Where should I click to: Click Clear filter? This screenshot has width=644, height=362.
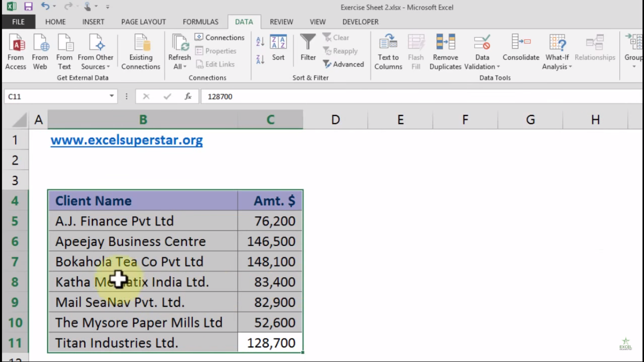tap(336, 37)
